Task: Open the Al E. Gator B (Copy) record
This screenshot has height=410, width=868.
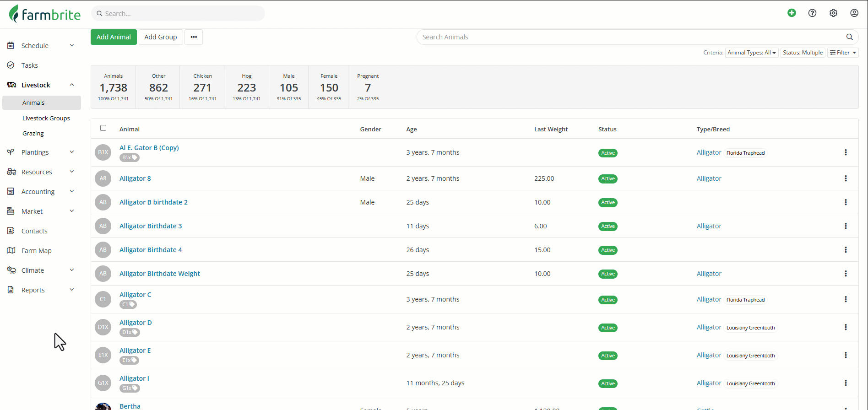Action: point(149,148)
